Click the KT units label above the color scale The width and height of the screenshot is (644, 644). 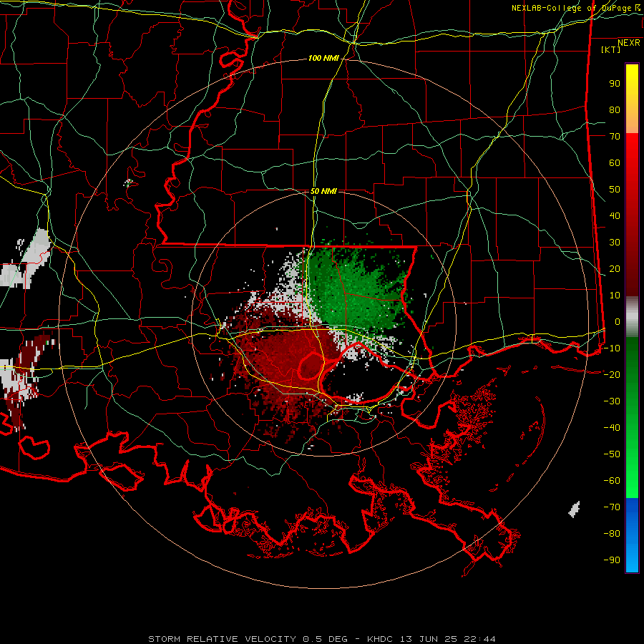611,49
